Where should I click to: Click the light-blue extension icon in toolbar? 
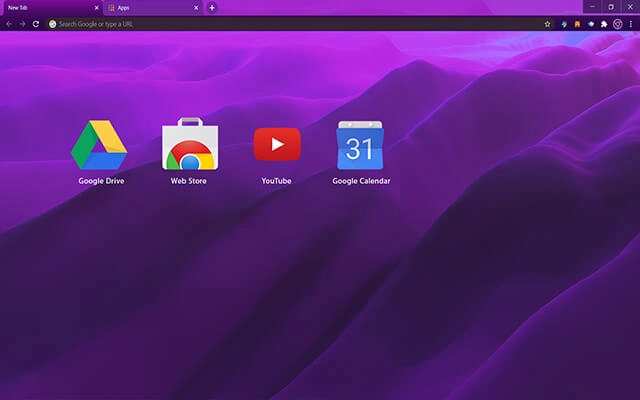(x=591, y=24)
